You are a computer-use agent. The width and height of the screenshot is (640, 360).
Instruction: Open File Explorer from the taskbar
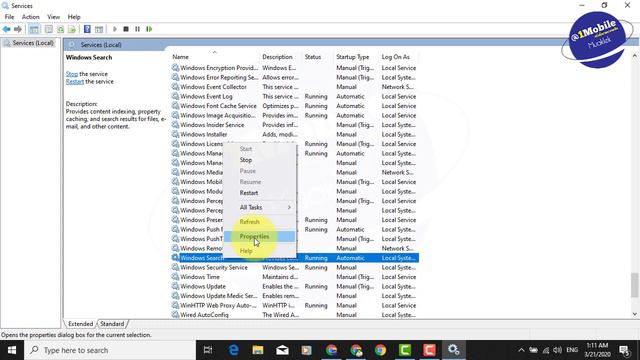(258, 350)
